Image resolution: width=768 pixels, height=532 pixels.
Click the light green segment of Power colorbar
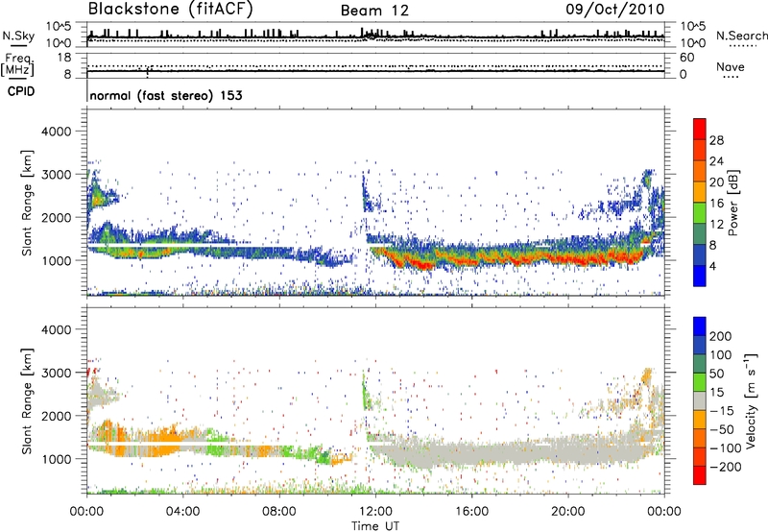[700, 212]
